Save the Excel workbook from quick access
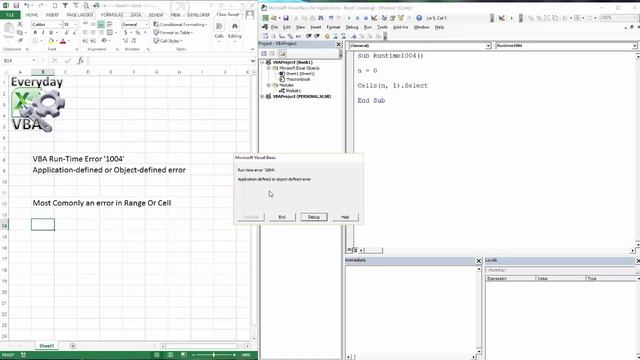 pyautogui.click(x=16, y=5)
